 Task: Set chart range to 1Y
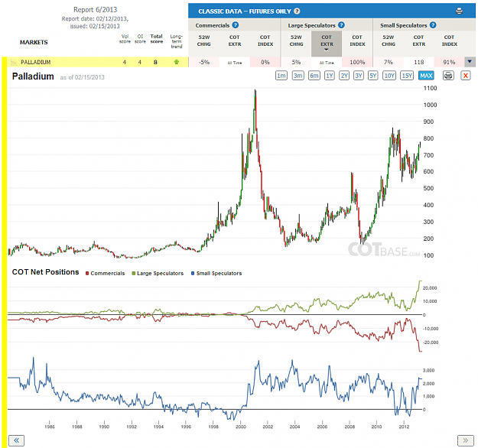329,75
